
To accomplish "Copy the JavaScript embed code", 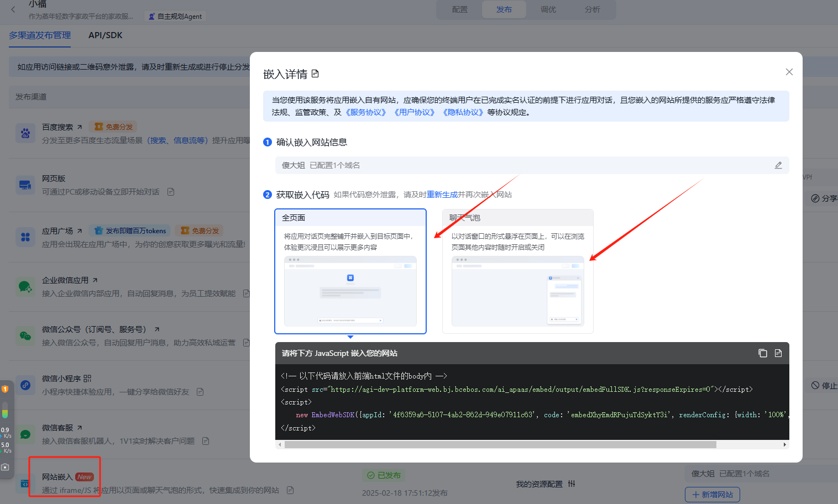I will point(763,353).
